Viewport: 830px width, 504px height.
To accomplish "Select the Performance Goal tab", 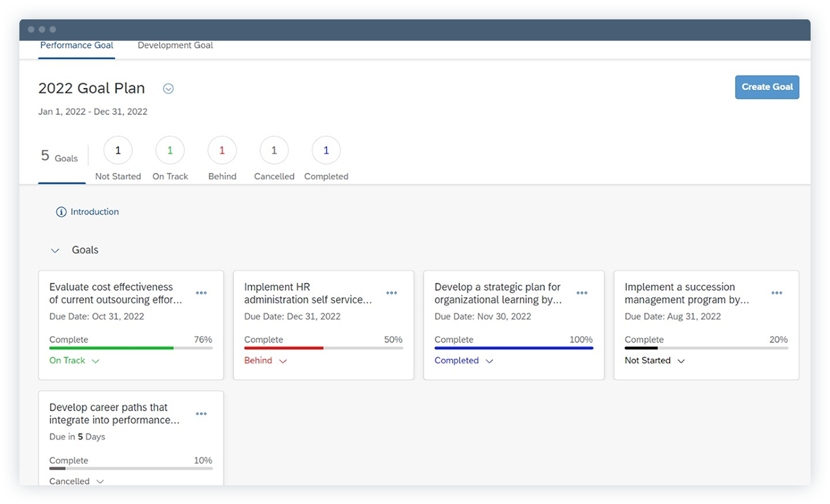I will [x=76, y=45].
